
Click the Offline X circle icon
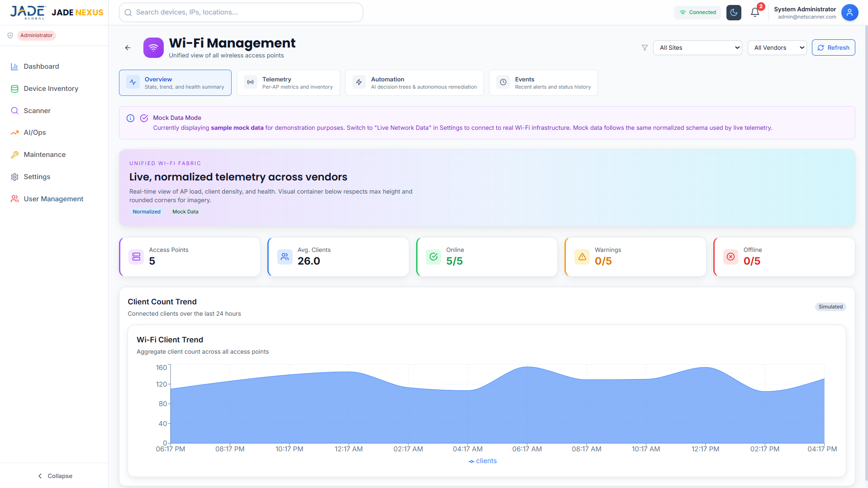[730, 256]
